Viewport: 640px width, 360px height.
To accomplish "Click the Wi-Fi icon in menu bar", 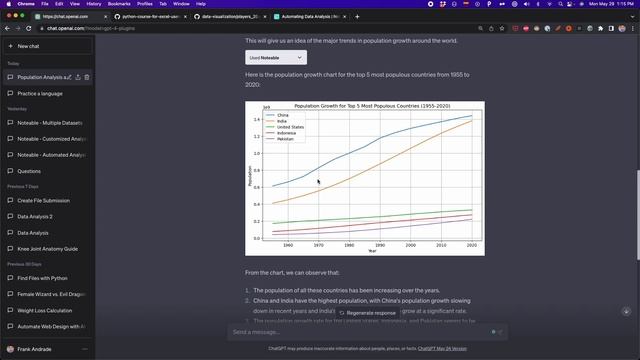I will click(x=549, y=4).
